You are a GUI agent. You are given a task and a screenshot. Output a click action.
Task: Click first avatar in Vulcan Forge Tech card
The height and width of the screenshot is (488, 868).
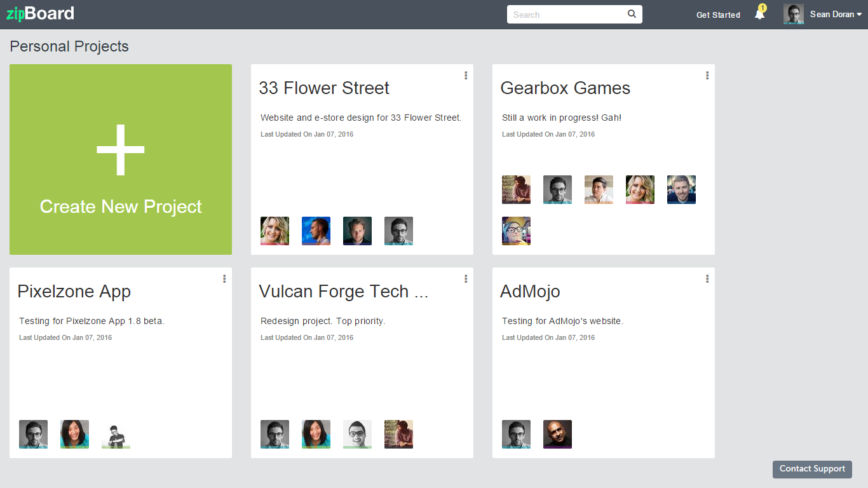(x=275, y=434)
